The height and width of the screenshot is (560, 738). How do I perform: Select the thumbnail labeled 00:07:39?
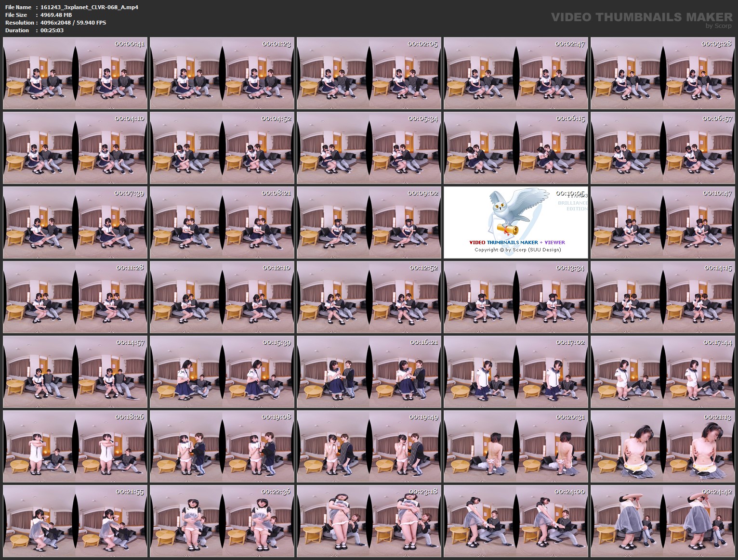74,222
